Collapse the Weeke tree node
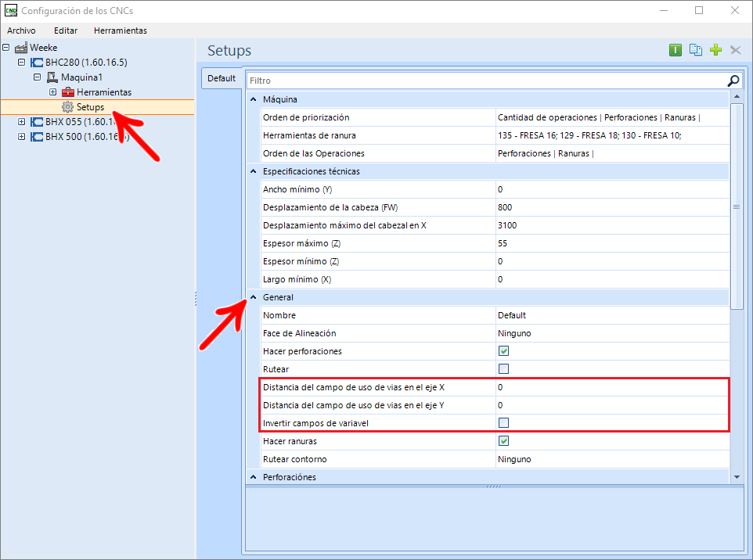 5,47
